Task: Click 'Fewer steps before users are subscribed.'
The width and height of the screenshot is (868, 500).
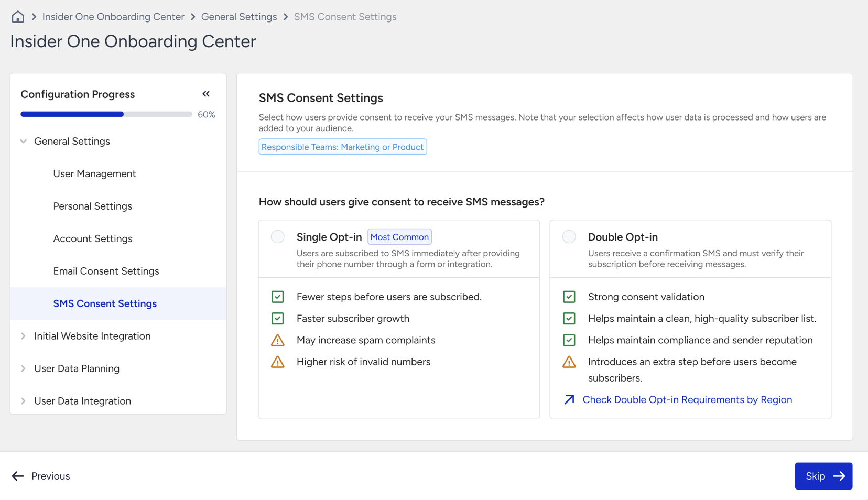Action: point(389,297)
